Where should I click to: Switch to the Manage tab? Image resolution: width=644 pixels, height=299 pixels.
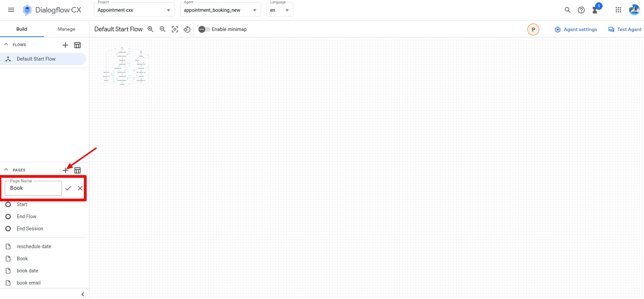coord(66,29)
